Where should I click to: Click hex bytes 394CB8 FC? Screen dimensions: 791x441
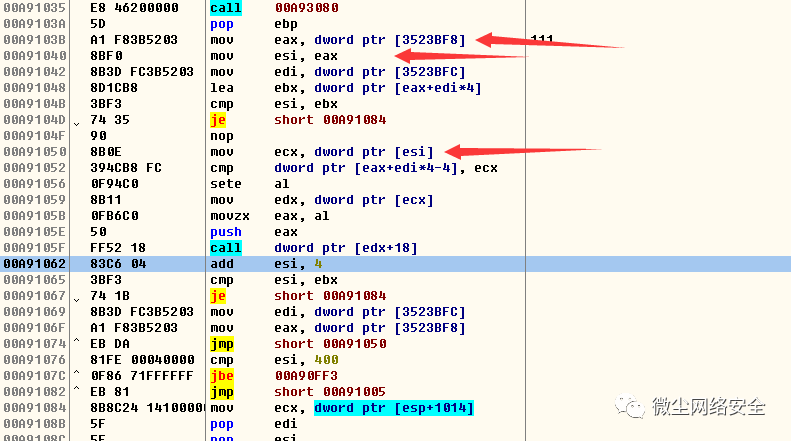click(126, 168)
